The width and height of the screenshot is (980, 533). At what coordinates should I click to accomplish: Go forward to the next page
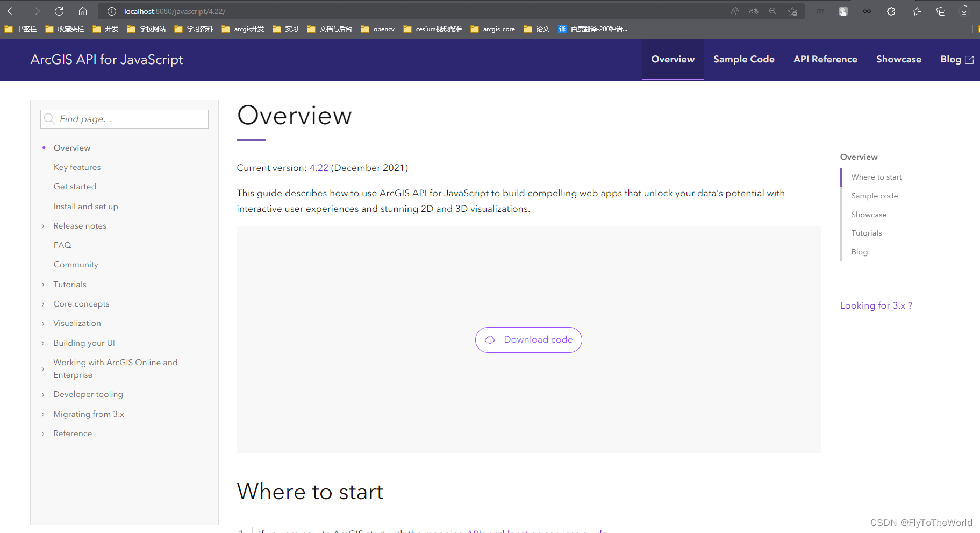coord(35,11)
